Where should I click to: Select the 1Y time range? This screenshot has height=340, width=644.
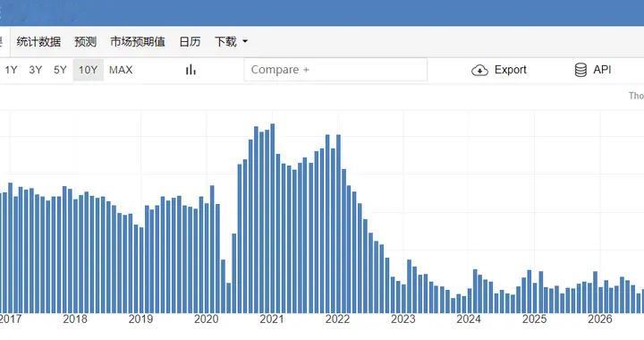pos(11,70)
